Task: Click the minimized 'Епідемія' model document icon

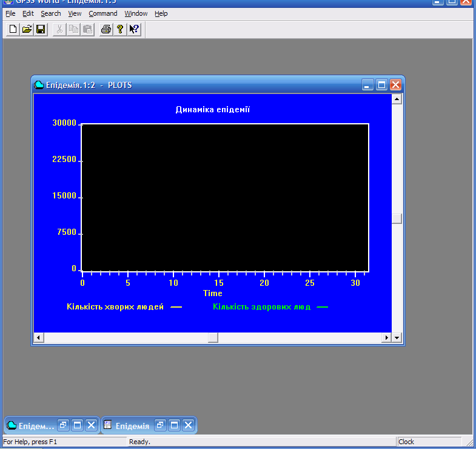Action: click(108, 425)
